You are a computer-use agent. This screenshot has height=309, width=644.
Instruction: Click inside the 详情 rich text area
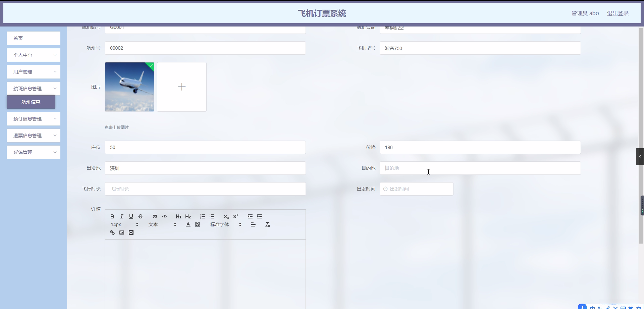(205, 274)
